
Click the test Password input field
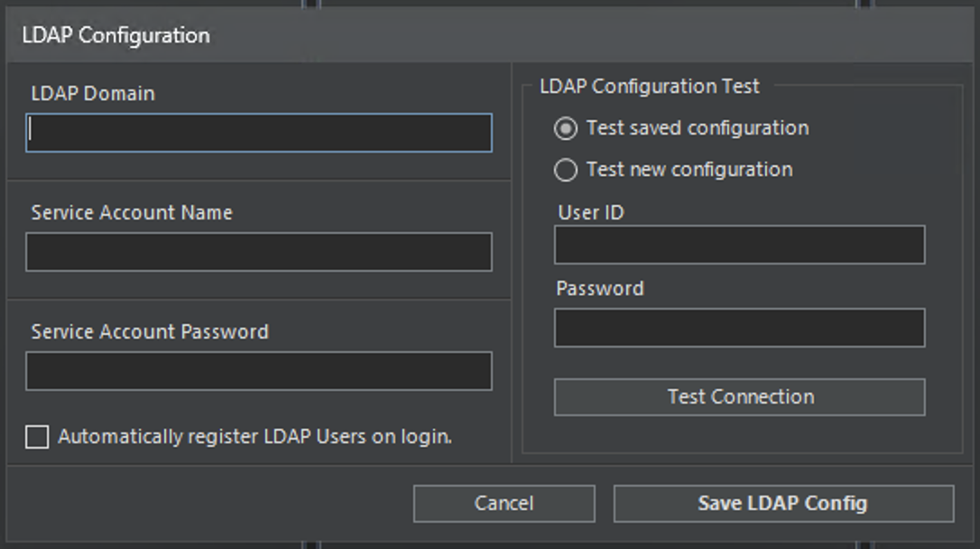[x=739, y=328]
